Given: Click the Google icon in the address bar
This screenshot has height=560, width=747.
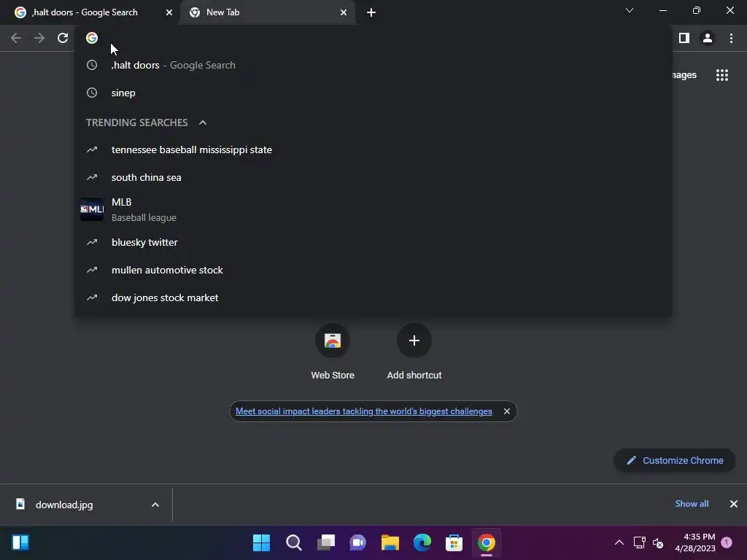Looking at the screenshot, I should coord(92,38).
